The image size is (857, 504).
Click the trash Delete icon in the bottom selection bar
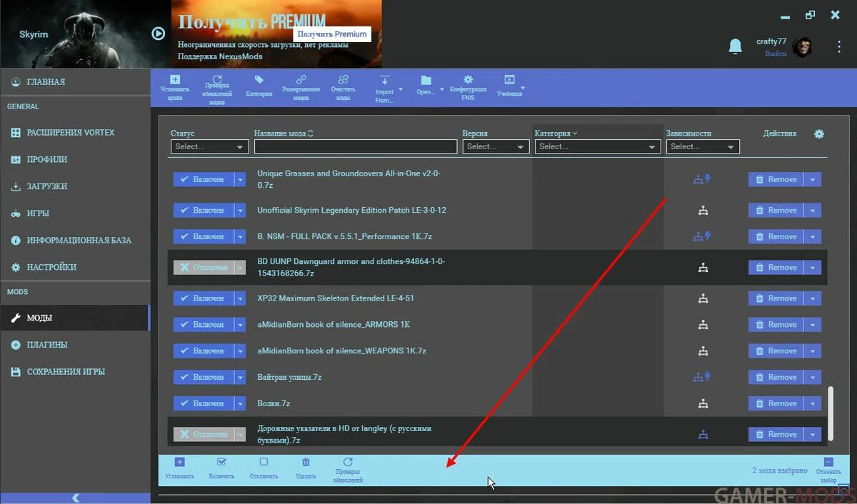(x=306, y=463)
